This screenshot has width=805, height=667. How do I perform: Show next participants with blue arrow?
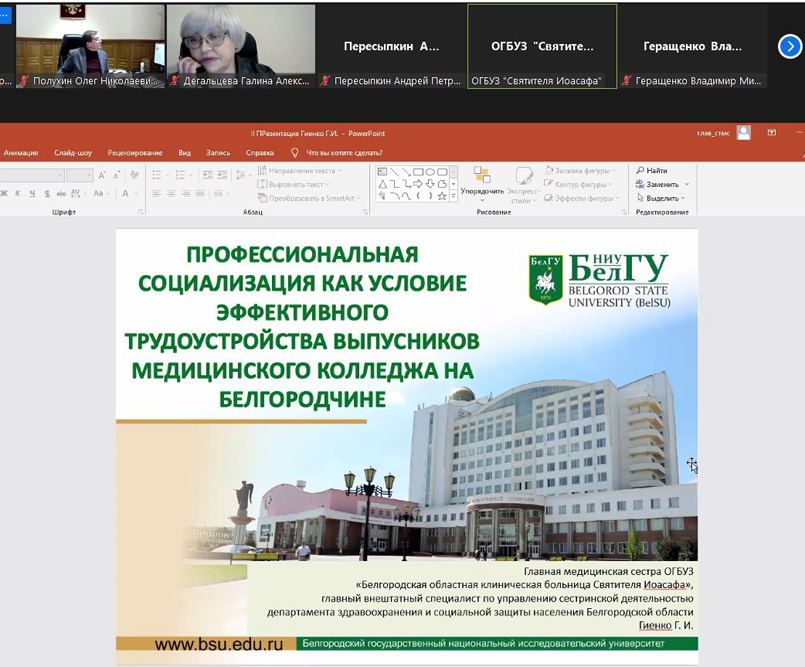pos(789,46)
